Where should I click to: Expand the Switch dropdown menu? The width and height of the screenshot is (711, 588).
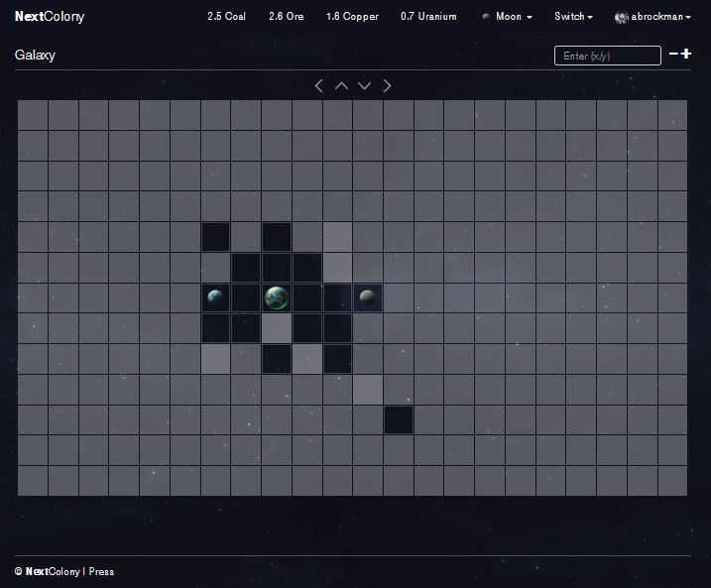573,17
